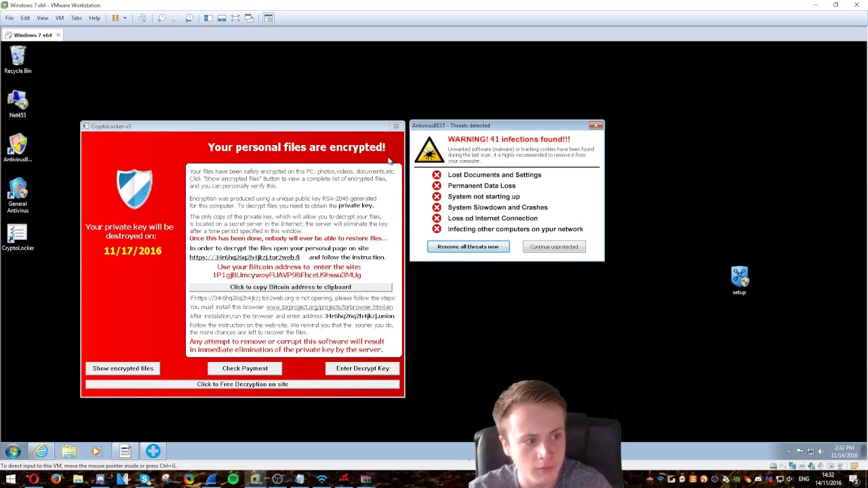Image resolution: width=868 pixels, height=488 pixels.
Task: Select the AntivirusB... desktop shortcut
Action: pos(18,148)
